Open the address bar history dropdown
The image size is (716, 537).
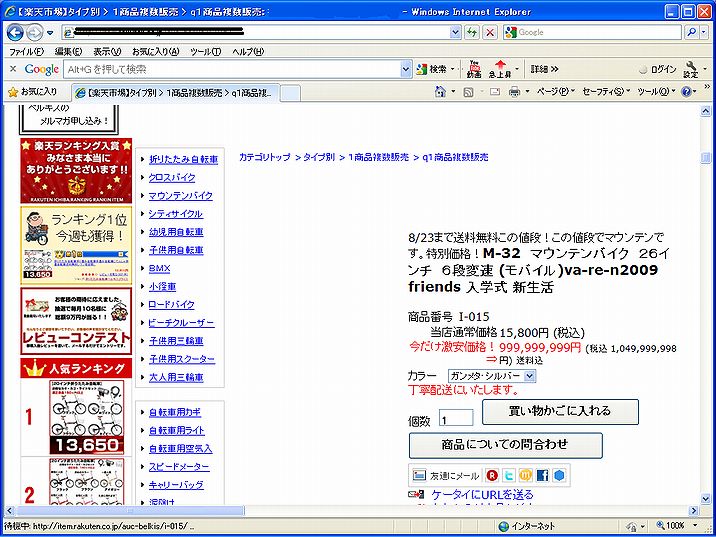[455, 32]
